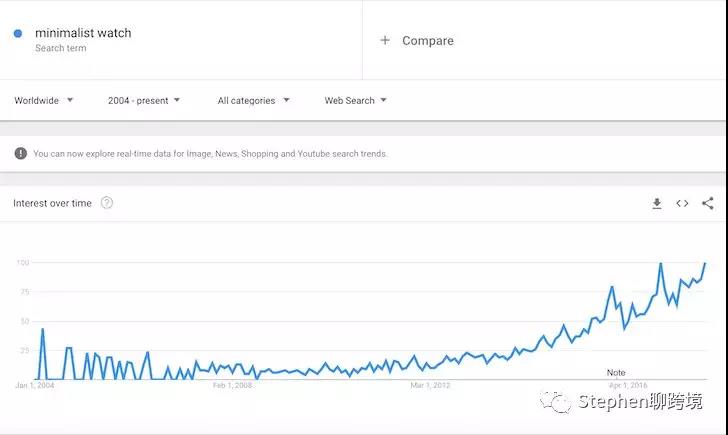This screenshot has height=435, width=728.
Task: Click the "Mar 1, 2012" axis label
Action: click(x=431, y=384)
